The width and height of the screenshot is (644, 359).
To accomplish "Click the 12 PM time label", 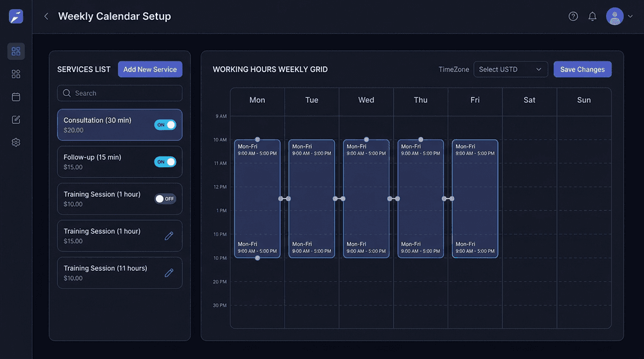I will (220, 187).
